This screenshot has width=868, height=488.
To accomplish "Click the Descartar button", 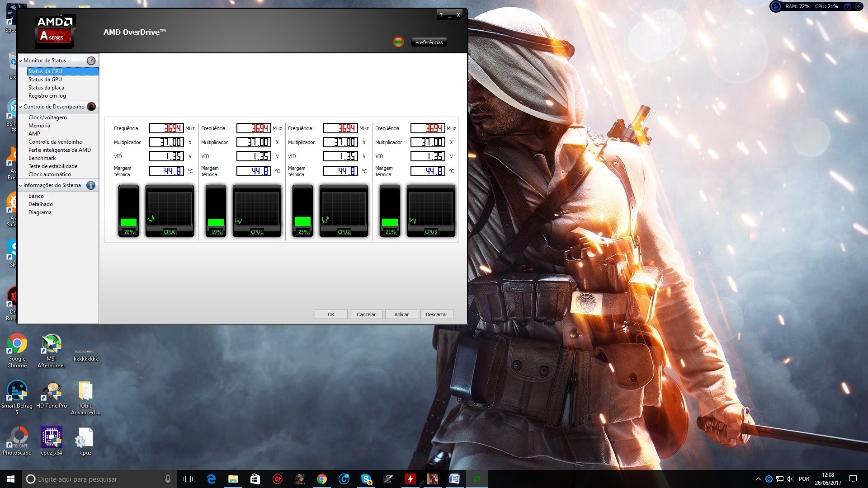I will (437, 314).
